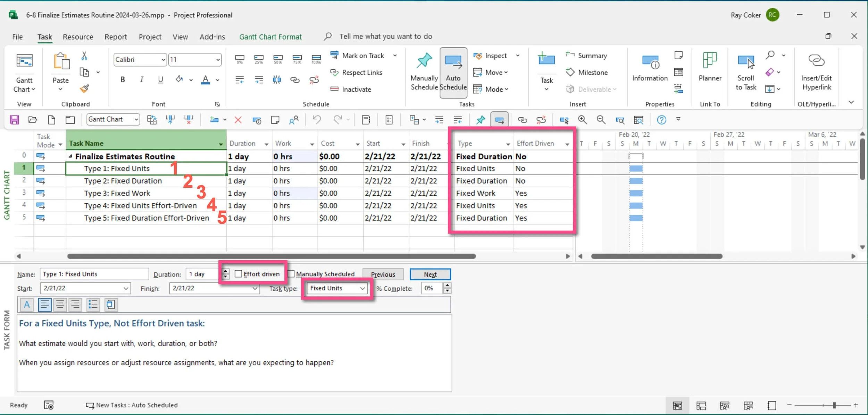This screenshot has height=415, width=868.
Task: Select the Format Painter brush icon
Action: [84, 89]
